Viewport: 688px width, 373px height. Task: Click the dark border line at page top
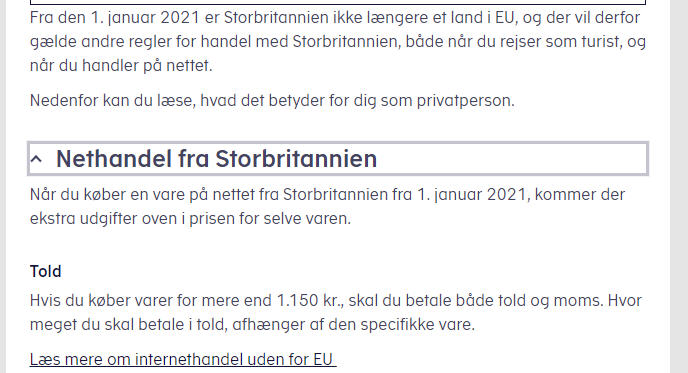[338, 2]
